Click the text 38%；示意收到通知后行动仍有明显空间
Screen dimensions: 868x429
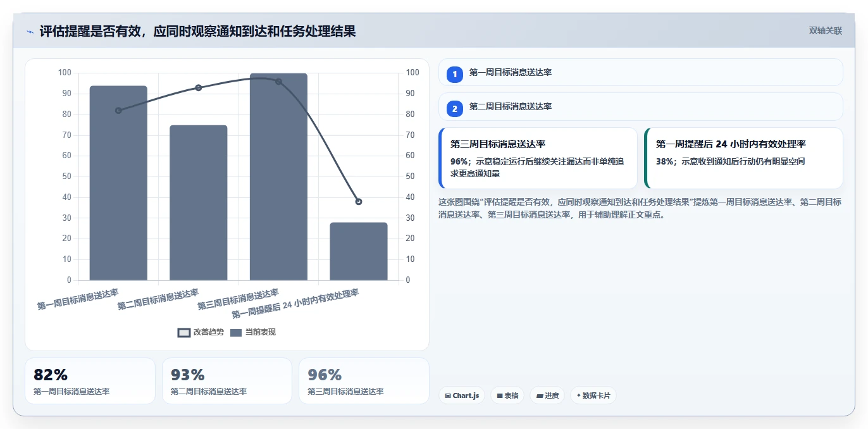tap(730, 162)
